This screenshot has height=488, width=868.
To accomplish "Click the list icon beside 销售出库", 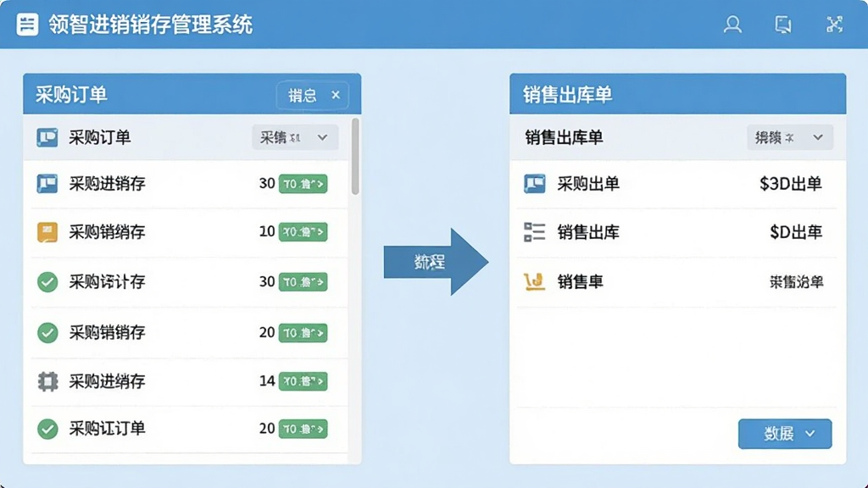I will click(534, 232).
